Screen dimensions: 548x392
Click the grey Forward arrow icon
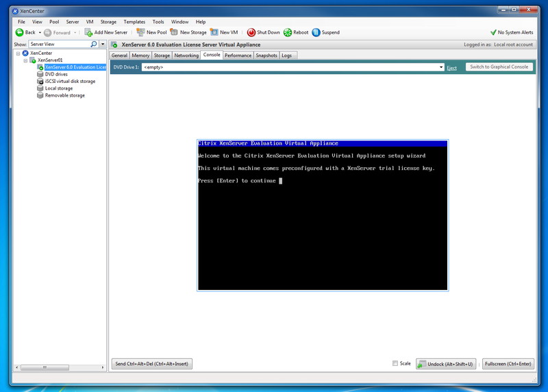coord(47,32)
